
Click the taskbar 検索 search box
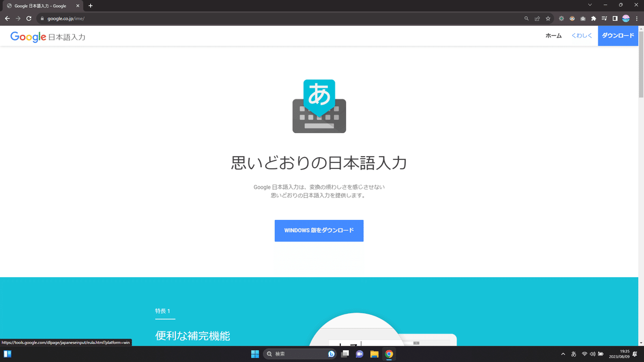coord(300,354)
